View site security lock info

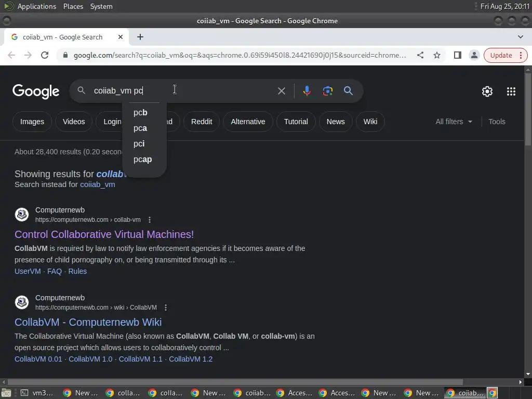(65, 55)
